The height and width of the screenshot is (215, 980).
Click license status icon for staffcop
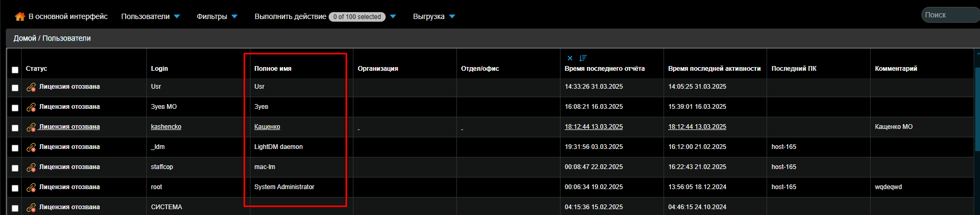pyautogui.click(x=31, y=167)
